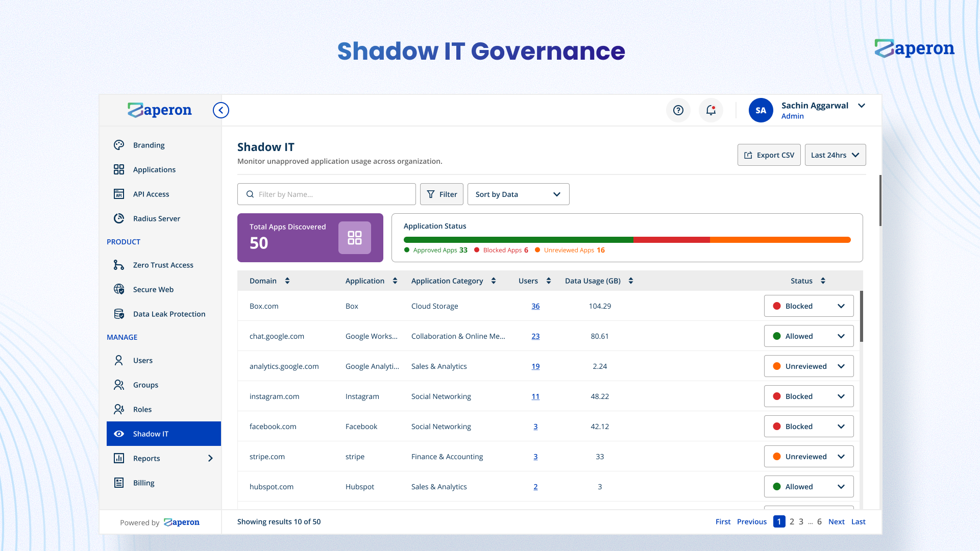
Task: Toggle sort on Users column
Action: [549, 281]
